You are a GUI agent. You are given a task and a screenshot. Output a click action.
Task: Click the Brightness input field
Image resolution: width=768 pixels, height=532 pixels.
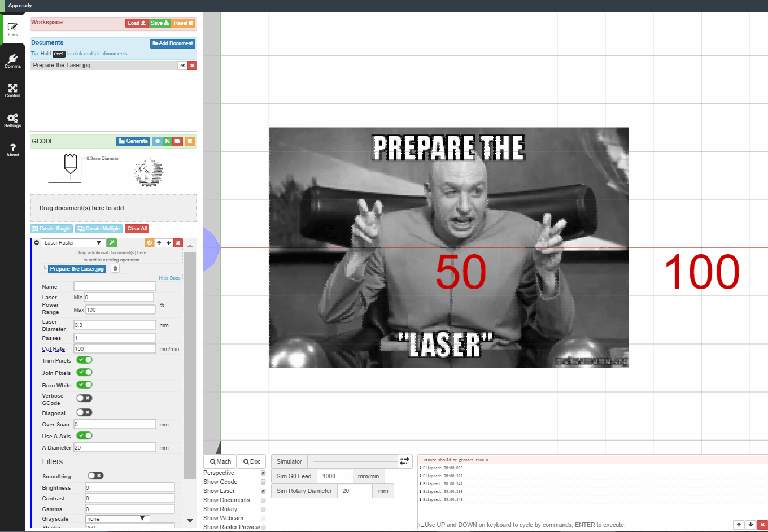tap(129, 487)
